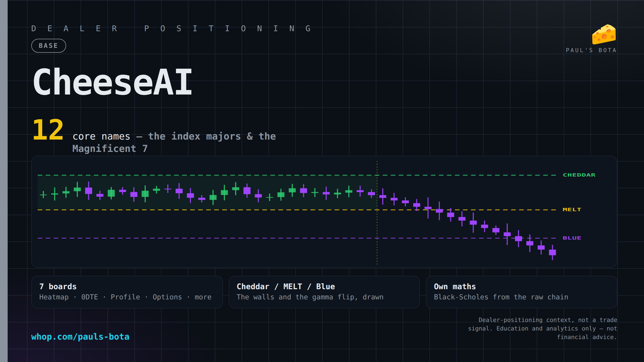Click the DEALER POSITIONING heading
644x362 pixels.
pos(171,29)
